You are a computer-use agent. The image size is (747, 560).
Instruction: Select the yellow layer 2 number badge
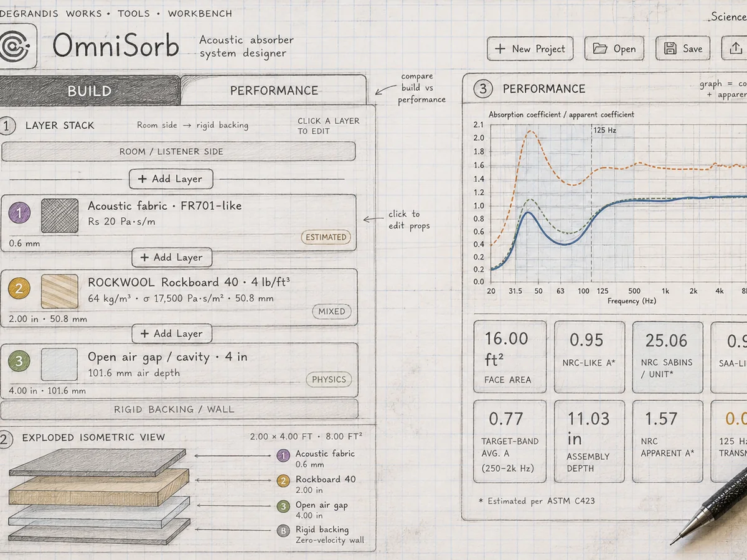click(19, 289)
